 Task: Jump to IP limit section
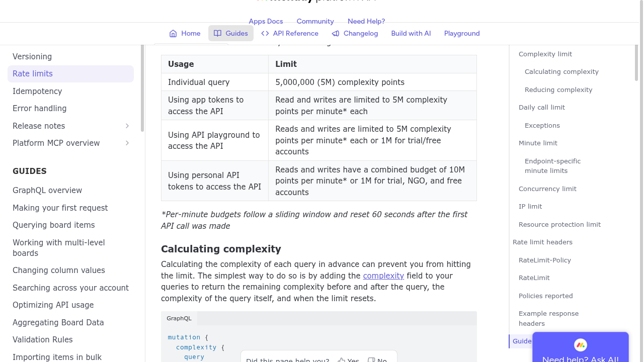[x=530, y=207]
